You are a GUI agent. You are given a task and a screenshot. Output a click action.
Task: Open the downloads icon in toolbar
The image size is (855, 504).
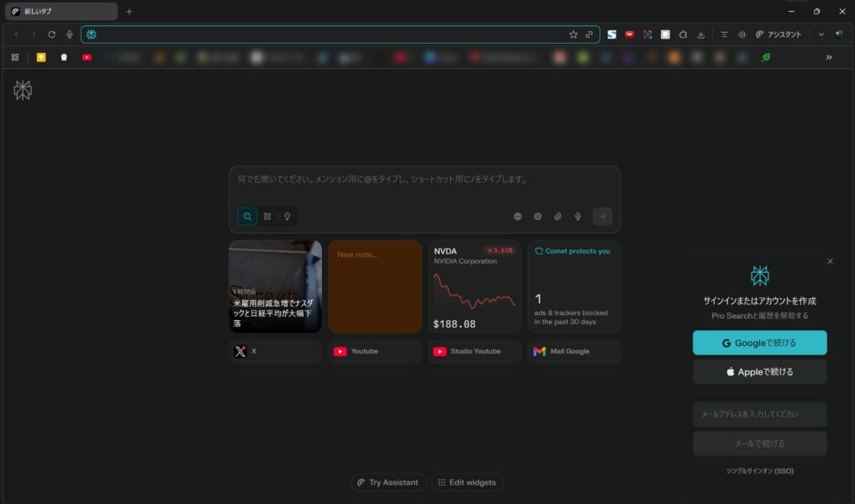tap(700, 34)
